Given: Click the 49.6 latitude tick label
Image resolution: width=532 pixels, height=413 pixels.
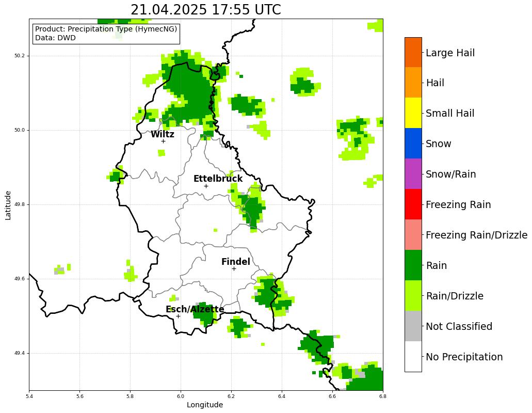Looking at the screenshot, I should [20, 279].
